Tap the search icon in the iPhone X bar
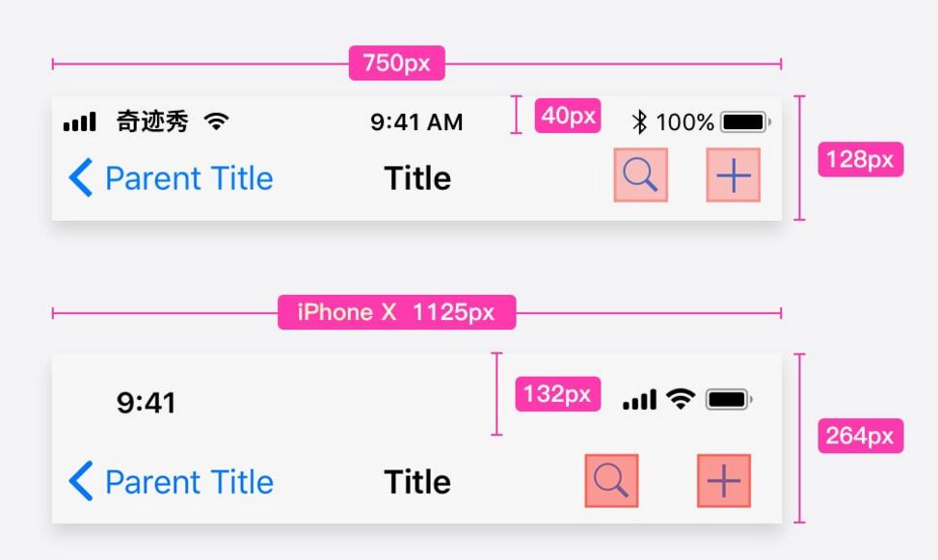Image resolution: width=938 pixels, height=560 pixels. point(611,480)
